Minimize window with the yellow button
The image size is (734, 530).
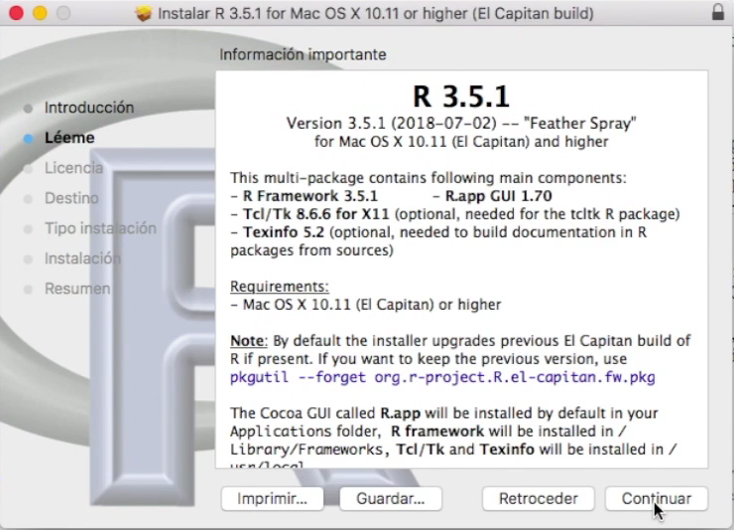(40, 13)
